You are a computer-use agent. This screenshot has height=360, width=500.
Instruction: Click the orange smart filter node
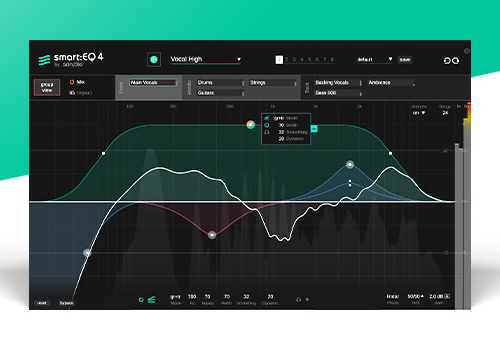(x=251, y=125)
